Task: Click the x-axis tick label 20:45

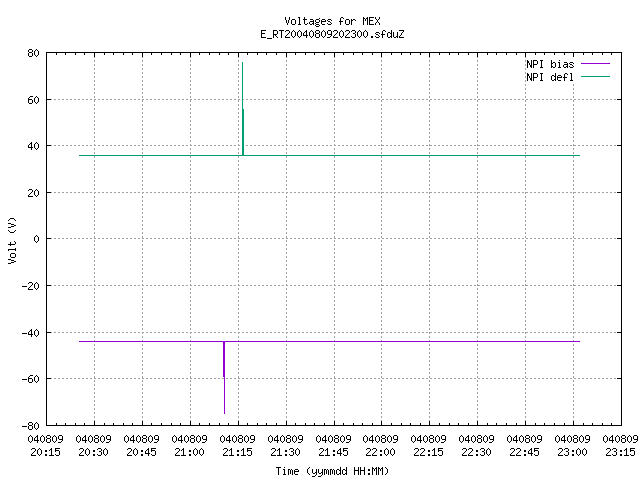Action: tap(142, 452)
